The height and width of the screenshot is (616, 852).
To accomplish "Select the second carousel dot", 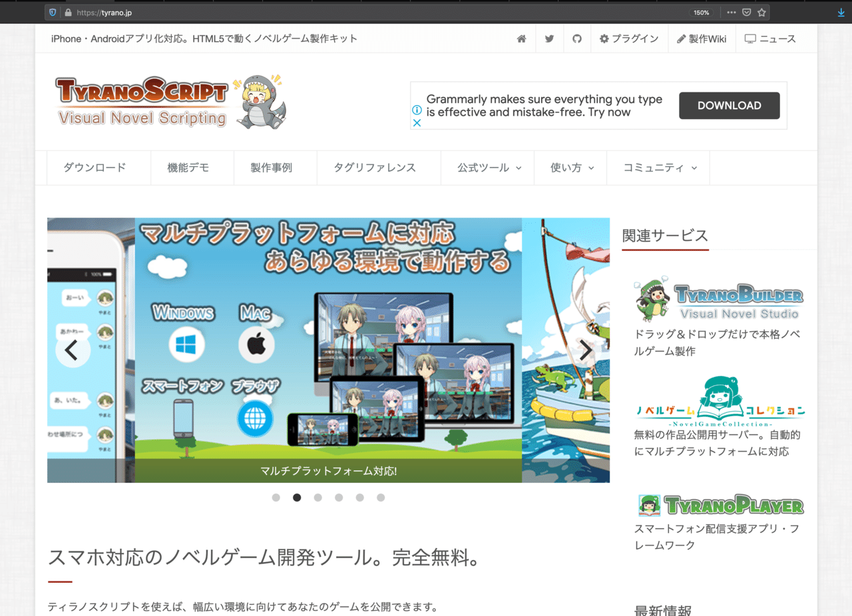I will (x=297, y=498).
